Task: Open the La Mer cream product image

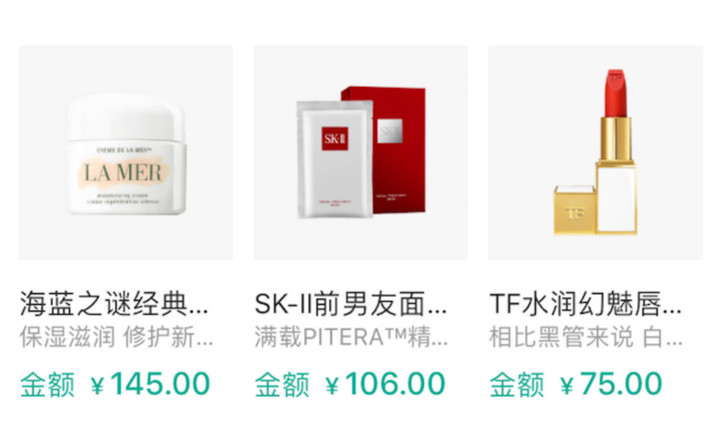Action: point(126,152)
